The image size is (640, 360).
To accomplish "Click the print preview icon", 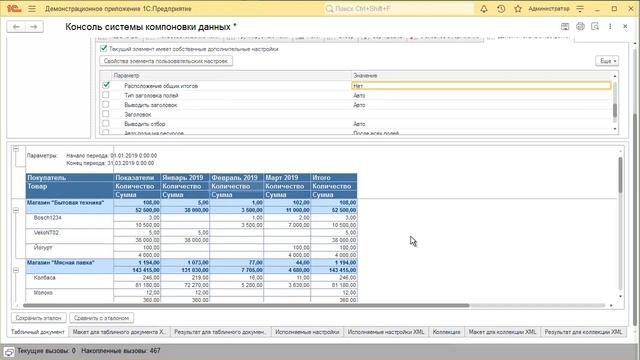I will tap(595, 27).
